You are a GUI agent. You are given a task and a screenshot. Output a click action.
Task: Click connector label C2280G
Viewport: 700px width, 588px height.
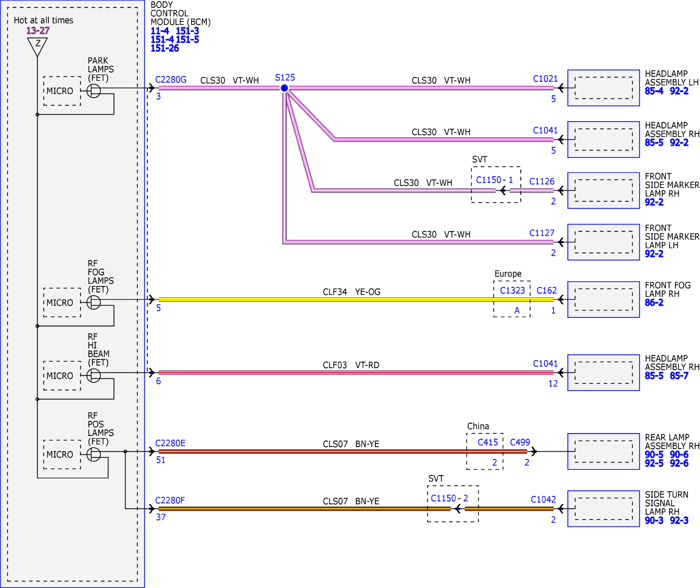(171, 80)
